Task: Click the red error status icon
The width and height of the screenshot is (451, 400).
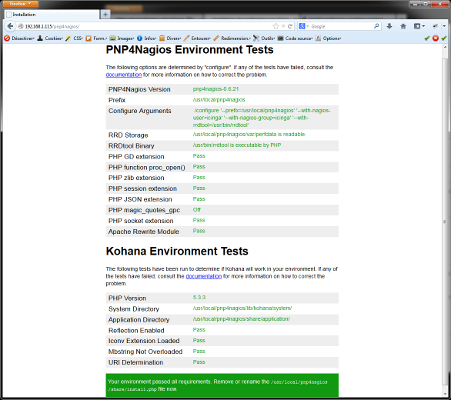Action: point(435,38)
